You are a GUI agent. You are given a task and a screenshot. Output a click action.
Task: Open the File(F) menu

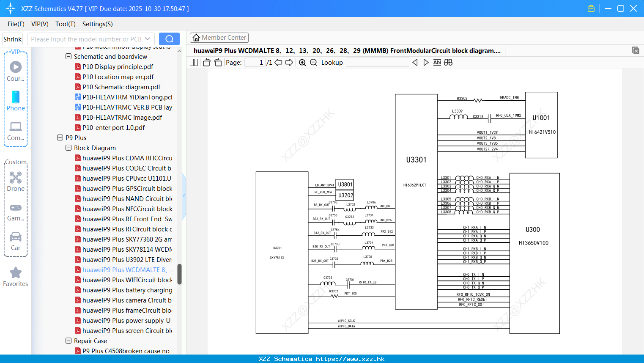click(16, 24)
